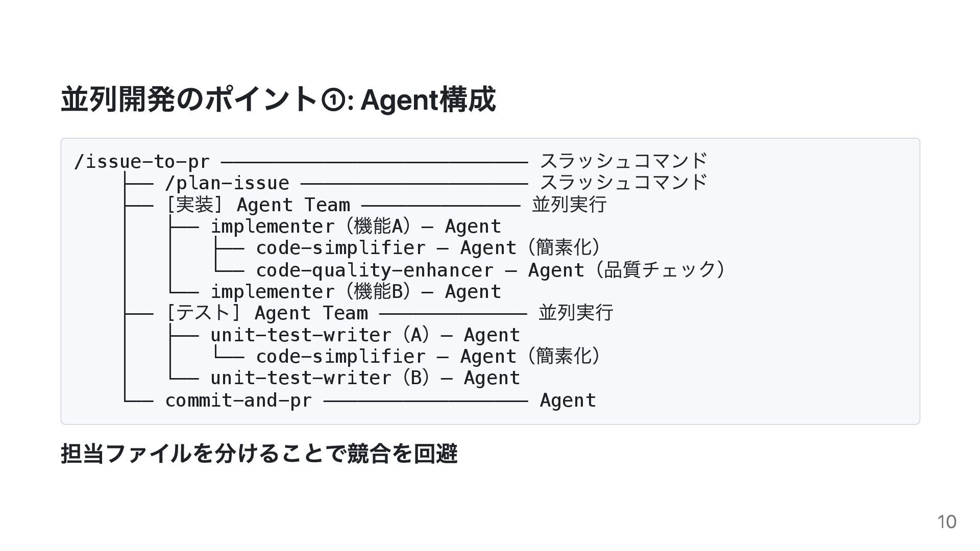980x551 pixels.
Task: Select the /issue-to-pr root node
Action: coord(142,162)
